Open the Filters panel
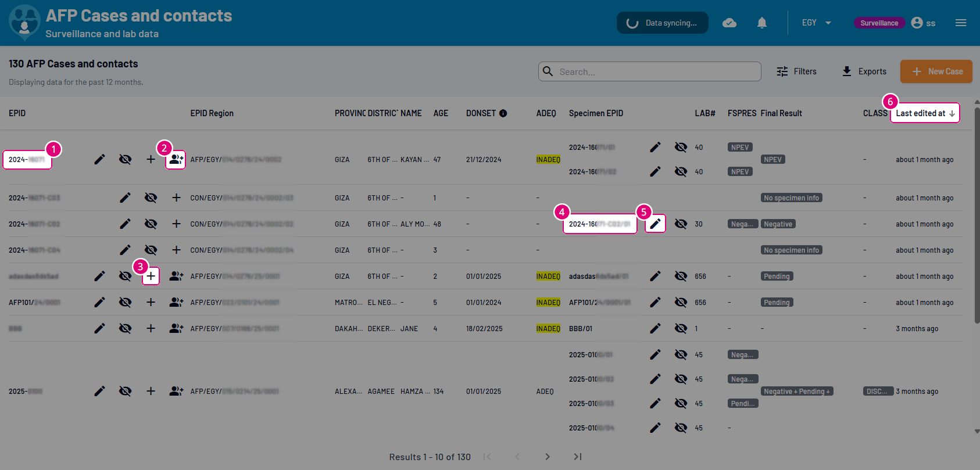This screenshot has height=470, width=980. point(796,71)
